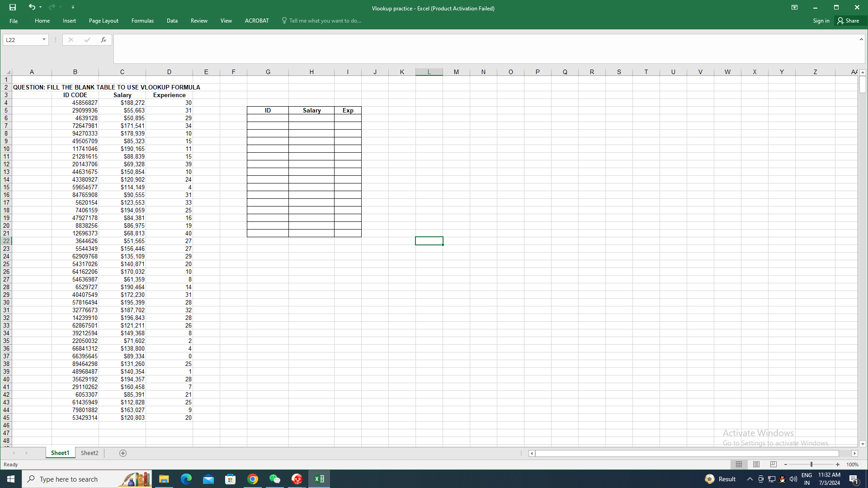
Task: Click the Sign in link
Action: 821,21
